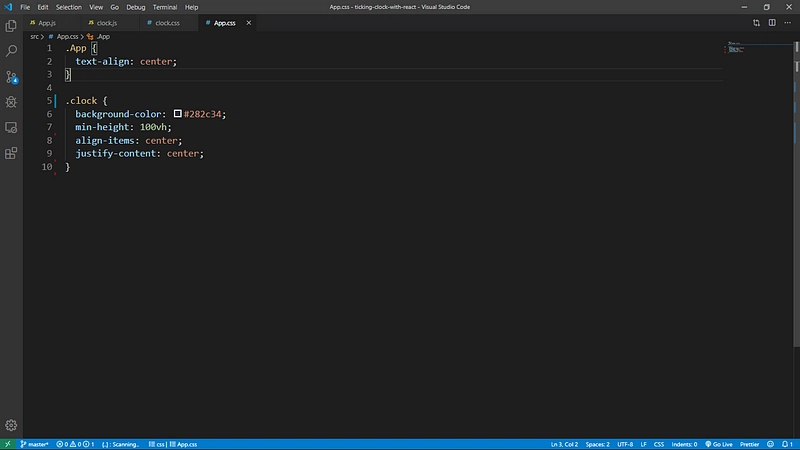The width and height of the screenshot is (800, 450).
Task: Open the Manage gear menu
Action: 11,425
